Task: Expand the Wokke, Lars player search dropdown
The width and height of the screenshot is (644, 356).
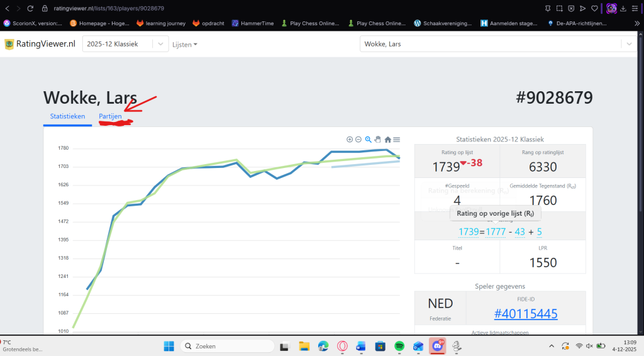Action: pyautogui.click(x=498, y=44)
